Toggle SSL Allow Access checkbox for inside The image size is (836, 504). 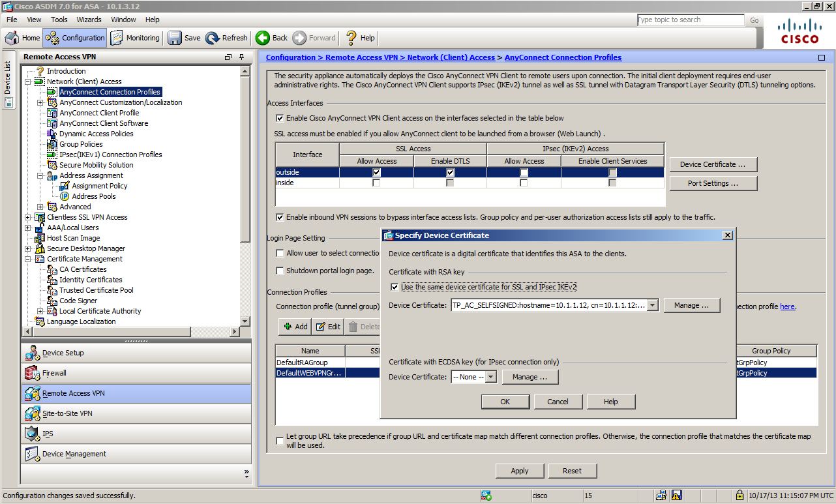tap(376, 183)
